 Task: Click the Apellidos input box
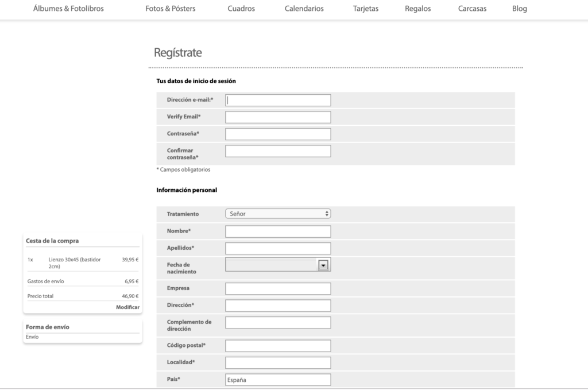(x=278, y=248)
